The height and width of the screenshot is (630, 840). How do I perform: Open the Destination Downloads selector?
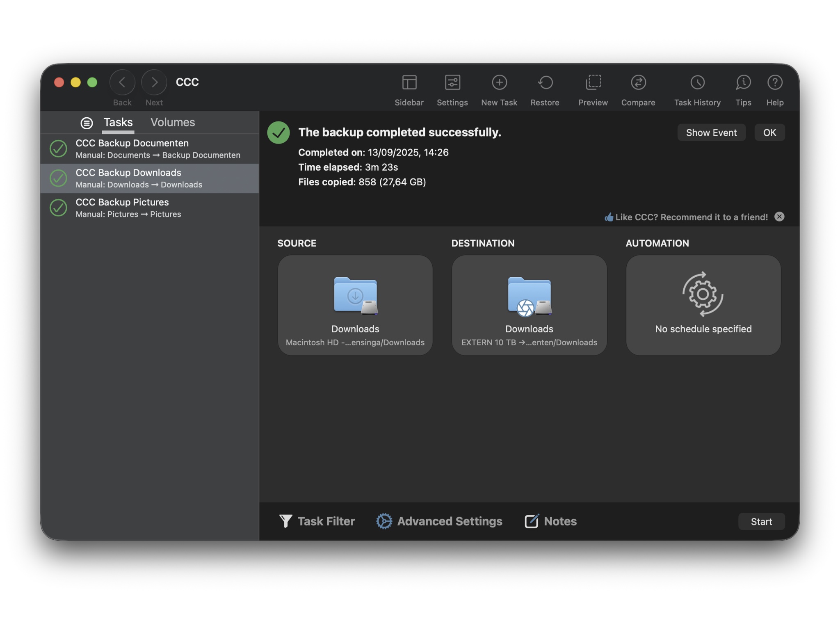[529, 305]
